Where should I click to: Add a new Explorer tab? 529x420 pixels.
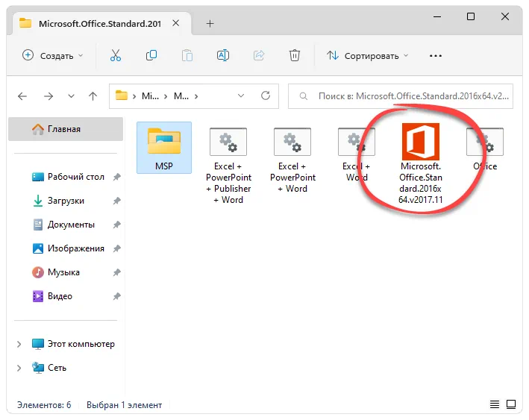(210, 23)
